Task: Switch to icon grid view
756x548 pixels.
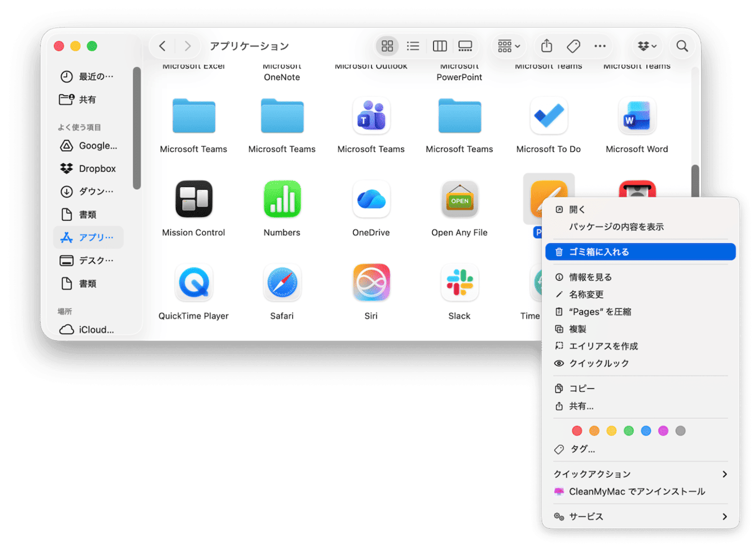Action: (x=387, y=46)
